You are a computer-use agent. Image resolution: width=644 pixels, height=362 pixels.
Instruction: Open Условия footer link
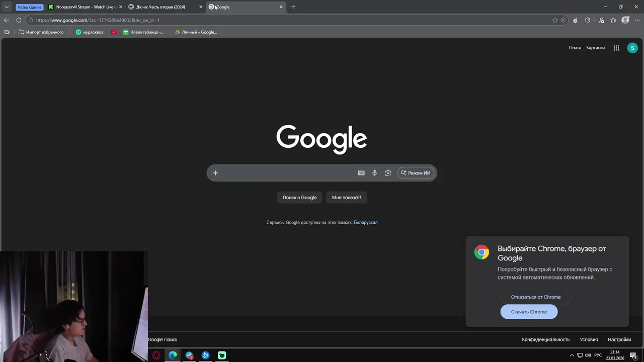[x=589, y=339]
